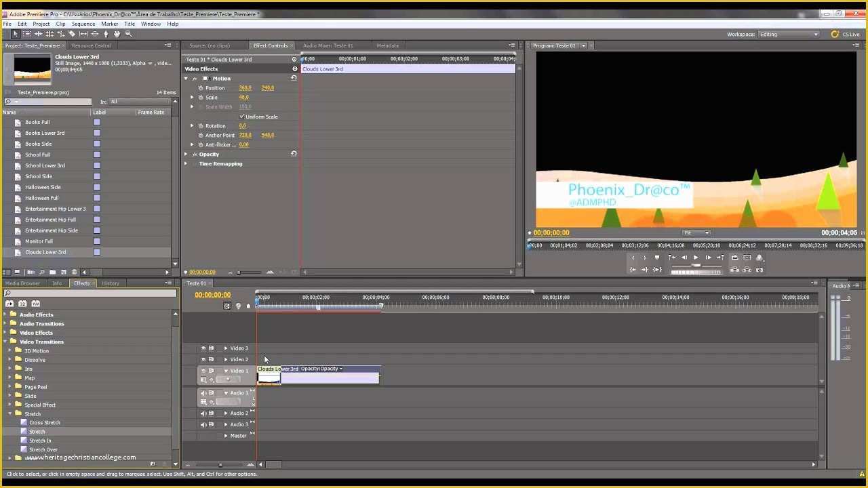Select the Track Select tool
Viewport: 868px width, 488px height.
click(27, 34)
